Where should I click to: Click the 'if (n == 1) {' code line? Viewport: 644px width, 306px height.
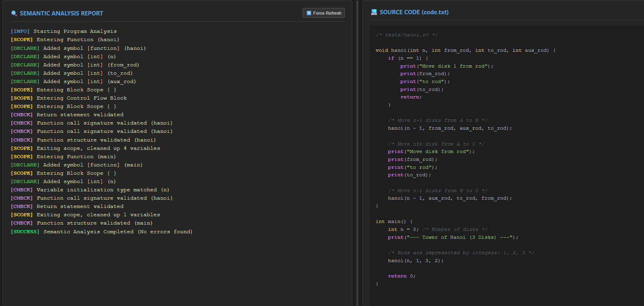(x=408, y=58)
